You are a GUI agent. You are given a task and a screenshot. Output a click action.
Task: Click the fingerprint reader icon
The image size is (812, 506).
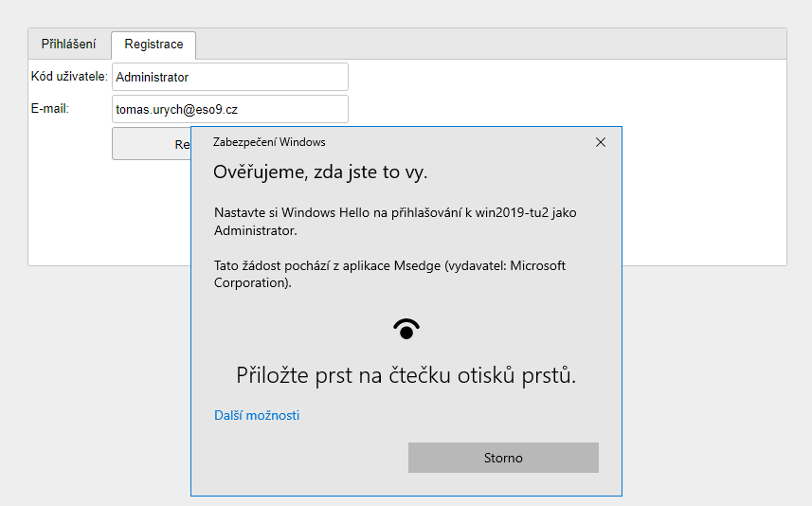[x=406, y=329]
